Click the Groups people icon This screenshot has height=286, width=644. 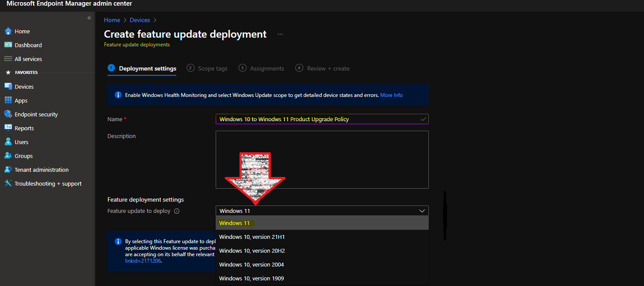click(x=8, y=156)
